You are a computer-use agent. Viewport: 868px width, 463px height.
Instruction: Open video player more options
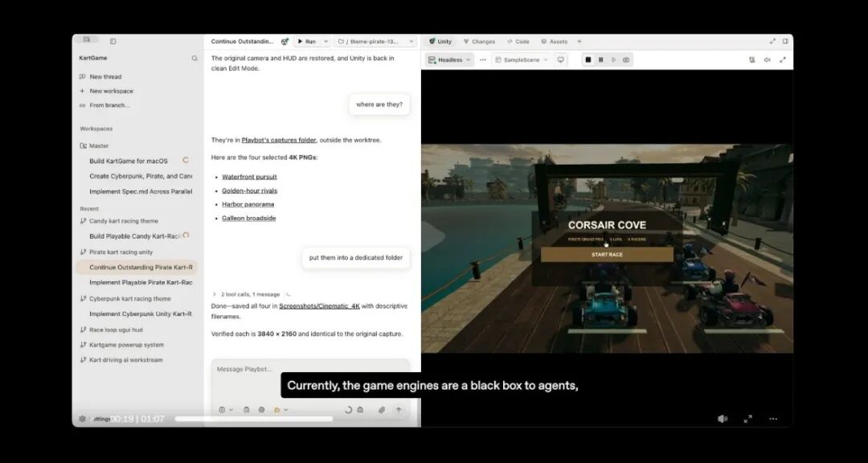pyautogui.click(x=773, y=420)
